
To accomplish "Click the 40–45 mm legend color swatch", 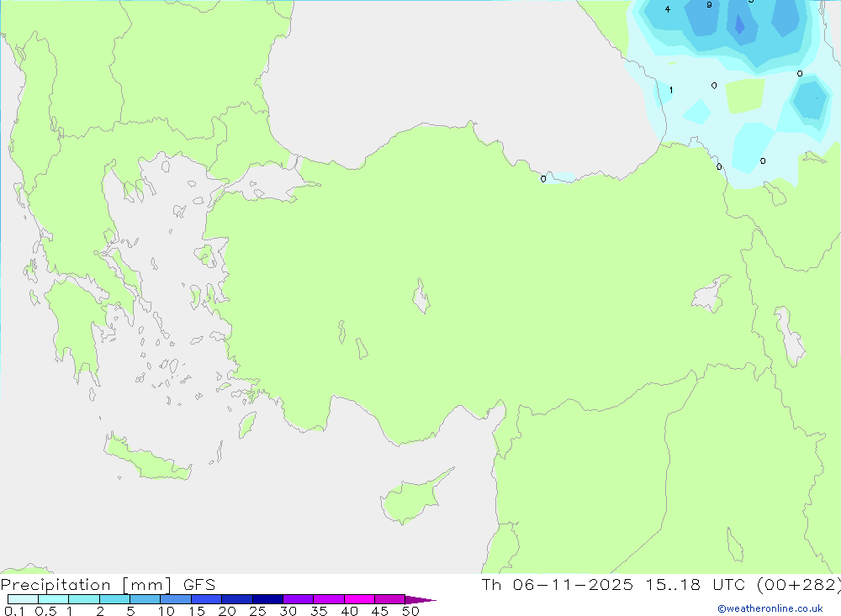I will point(359,599).
